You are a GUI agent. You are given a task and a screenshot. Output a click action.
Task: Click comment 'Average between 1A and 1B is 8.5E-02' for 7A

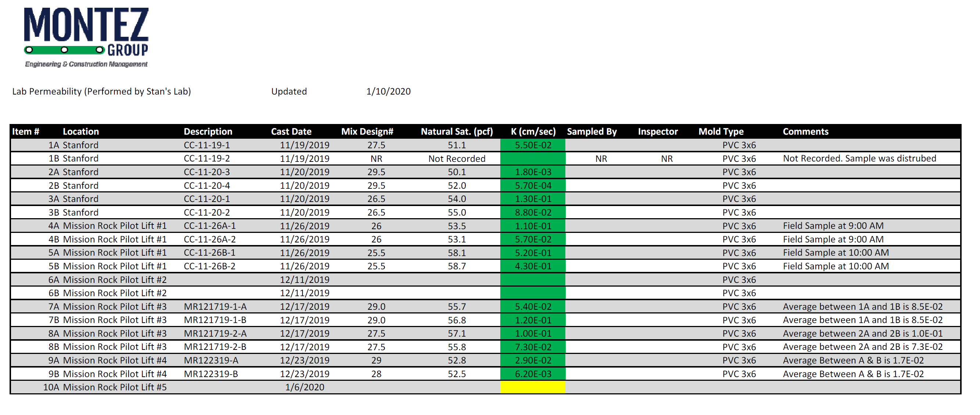coord(863,307)
